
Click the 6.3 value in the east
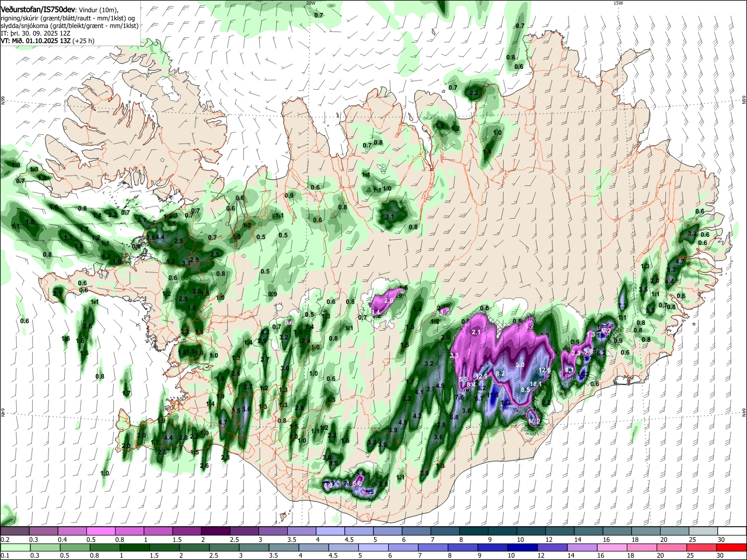click(x=606, y=330)
